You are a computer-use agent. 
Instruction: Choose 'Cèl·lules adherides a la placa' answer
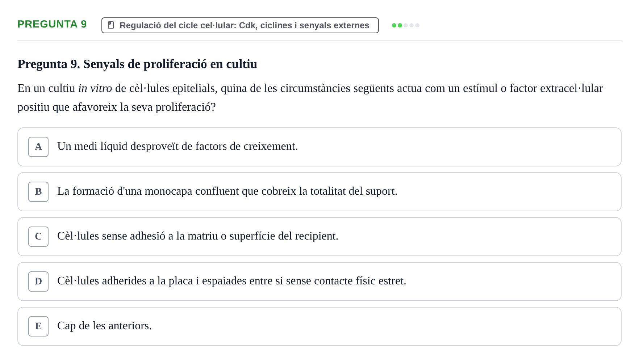pos(319,282)
